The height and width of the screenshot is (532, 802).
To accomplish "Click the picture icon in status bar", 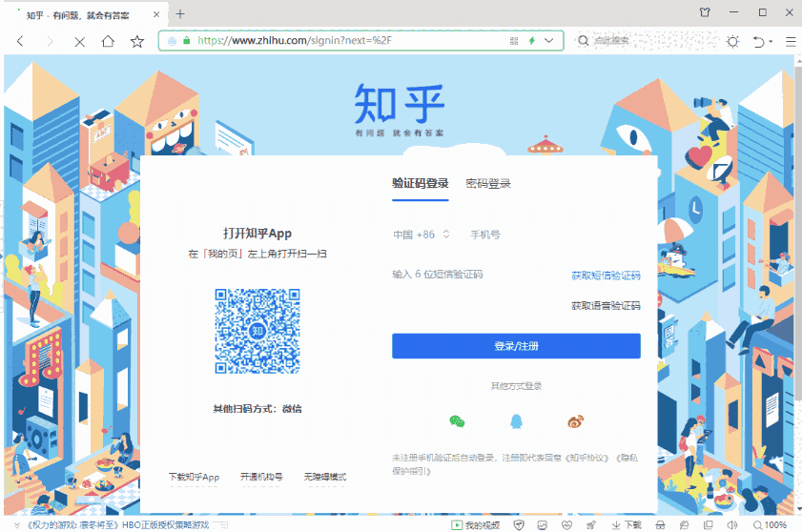I will (x=543, y=524).
